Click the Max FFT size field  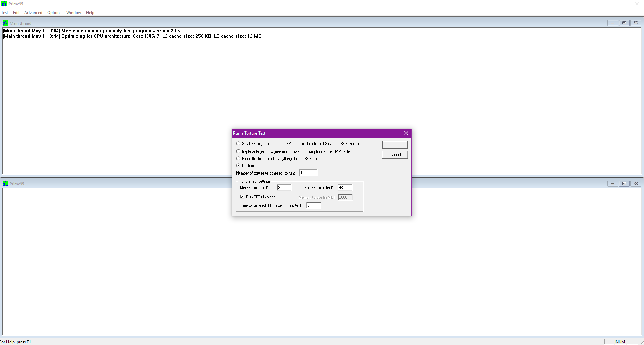[345, 188]
